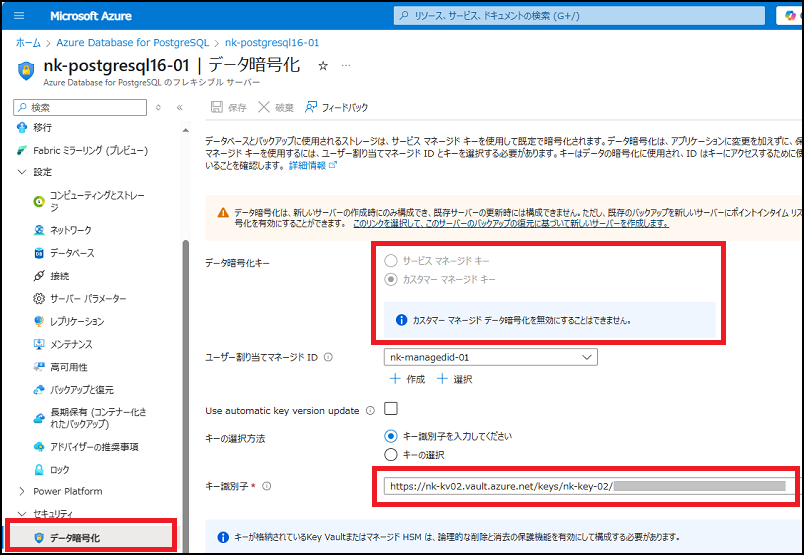The height and width of the screenshot is (555, 804).
Task: Click the 破棄 discard toolbar button
Action: (x=276, y=107)
